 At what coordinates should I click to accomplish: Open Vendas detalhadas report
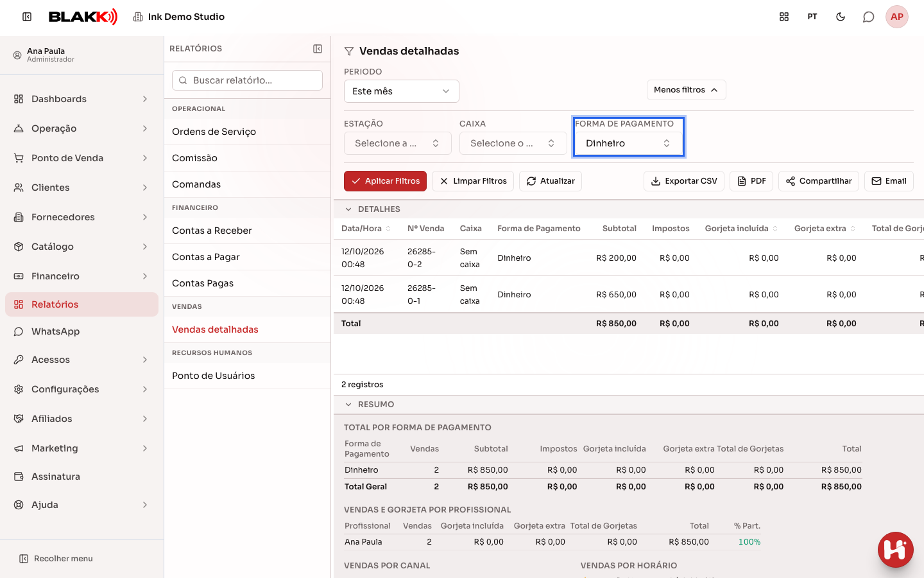click(x=247, y=329)
